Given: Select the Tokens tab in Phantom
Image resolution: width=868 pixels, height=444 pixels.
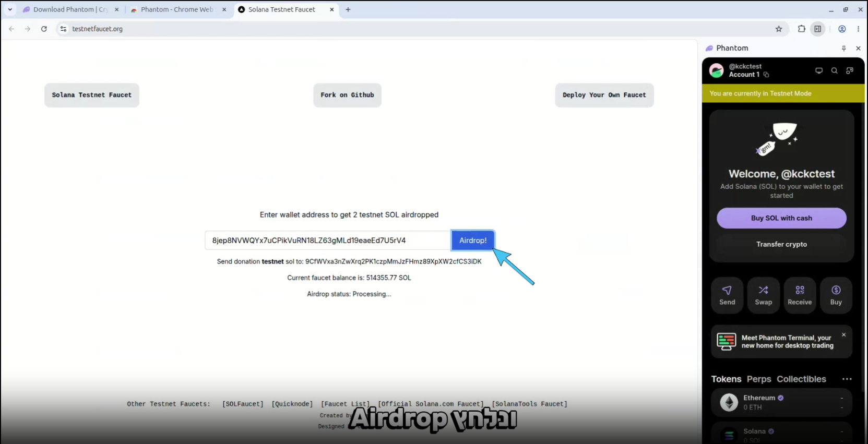Looking at the screenshot, I should coord(726,379).
